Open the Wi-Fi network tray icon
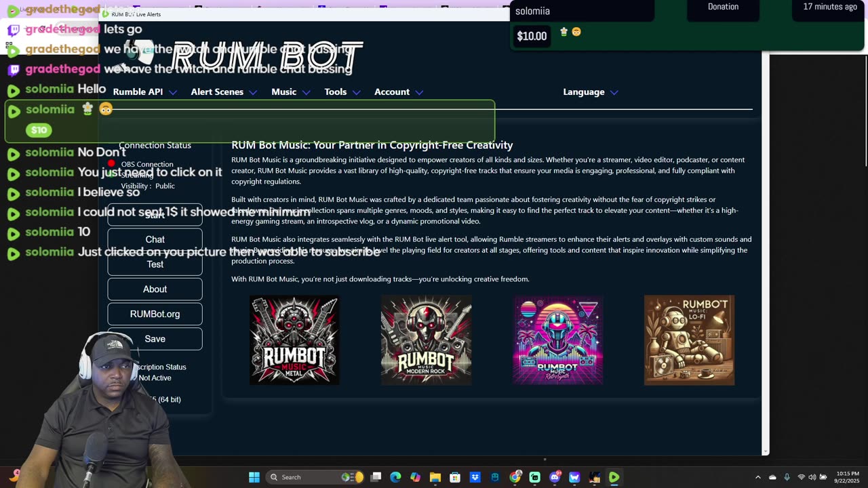 coord(802,477)
